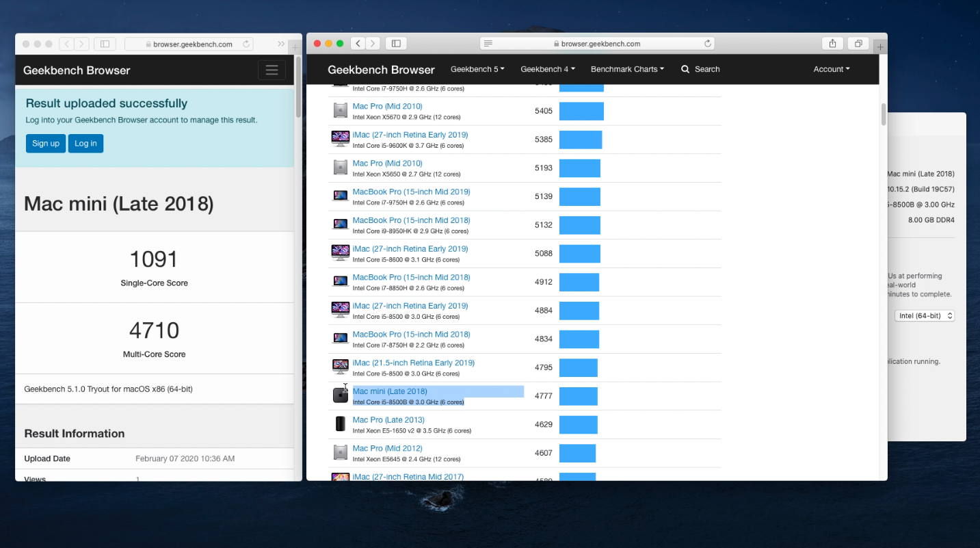Viewport: 980px width, 548px height.
Task: Open Mac Pro (Mid 2012) link
Action: (388, 448)
